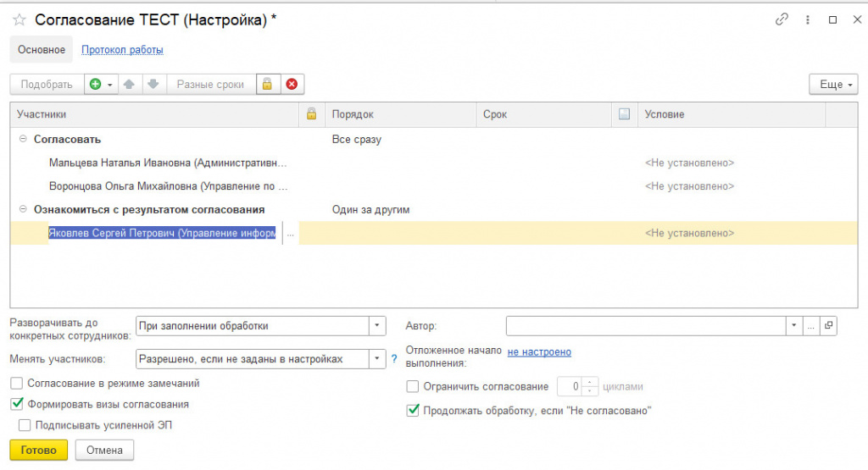Move participant down with arrow icon

[x=153, y=84]
